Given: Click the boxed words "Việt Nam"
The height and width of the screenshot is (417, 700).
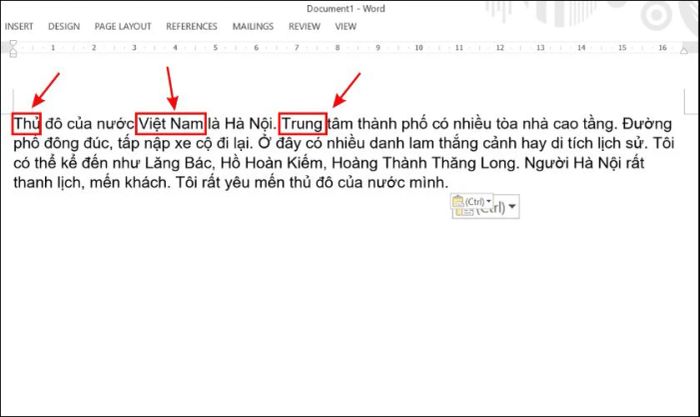Looking at the screenshot, I should [171, 123].
